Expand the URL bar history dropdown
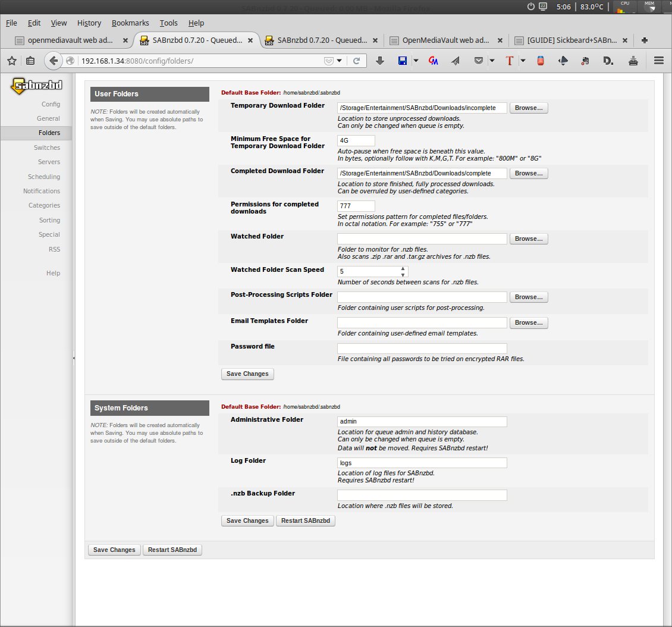The height and width of the screenshot is (627, 672). 340,61
